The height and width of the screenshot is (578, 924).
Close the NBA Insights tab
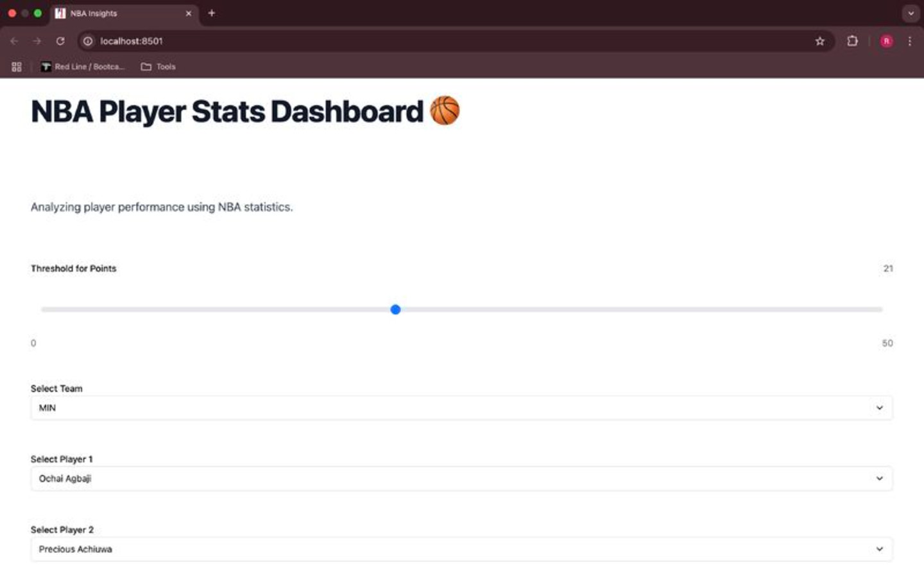pyautogui.click(x=189, y=13)
